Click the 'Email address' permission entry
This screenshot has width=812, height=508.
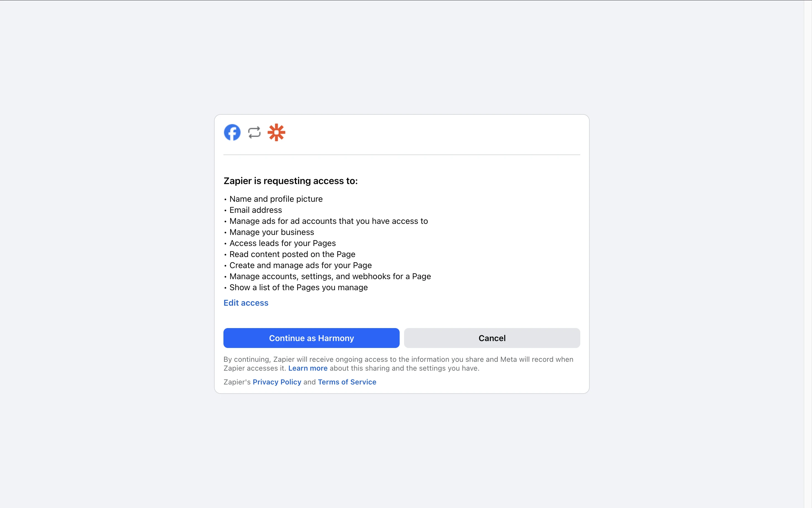pos(256,210)
